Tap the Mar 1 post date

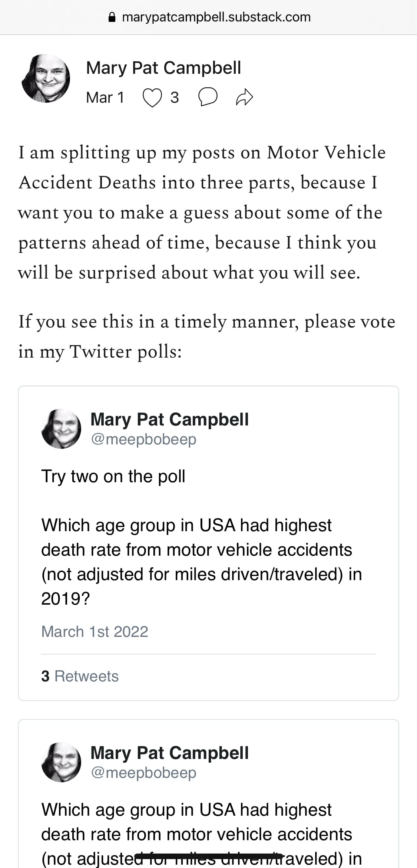(x=105, y=98)
